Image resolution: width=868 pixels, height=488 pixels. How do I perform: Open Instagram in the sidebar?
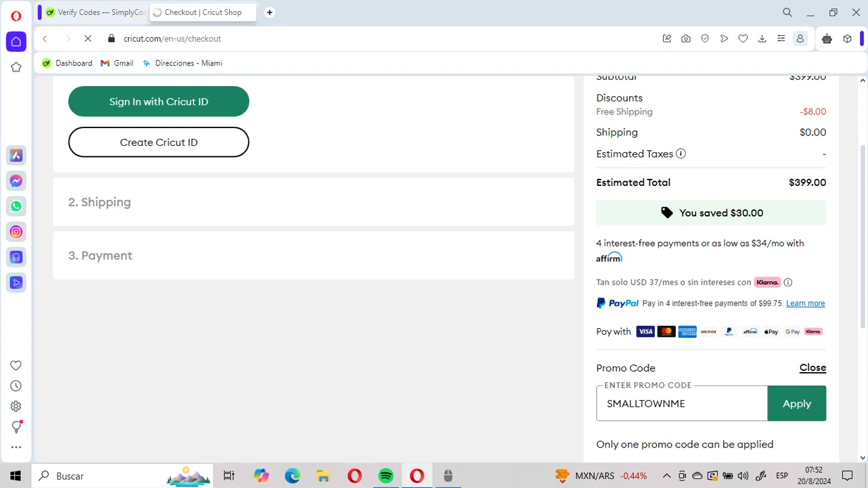16,232
